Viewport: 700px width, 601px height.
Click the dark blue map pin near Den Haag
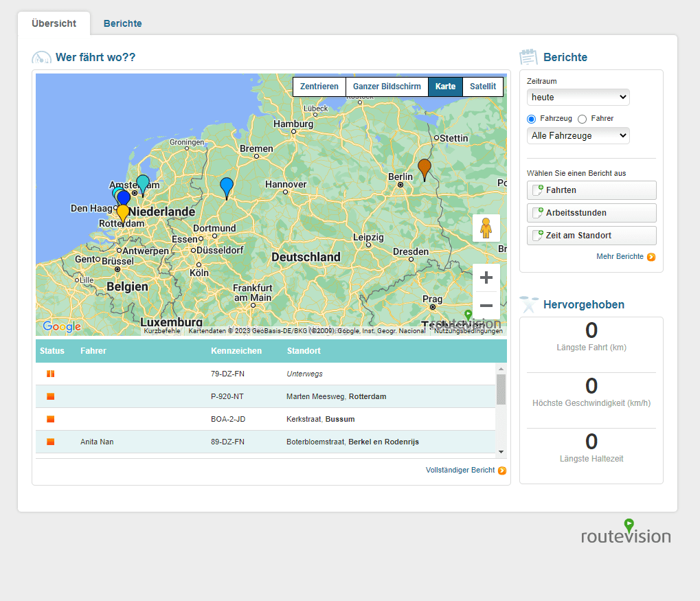(x=124, y=199)
